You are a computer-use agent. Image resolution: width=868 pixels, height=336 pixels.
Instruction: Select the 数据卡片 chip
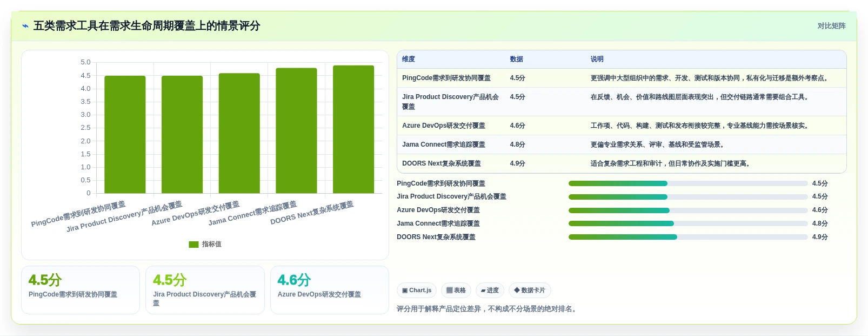[x=530, y=291]
